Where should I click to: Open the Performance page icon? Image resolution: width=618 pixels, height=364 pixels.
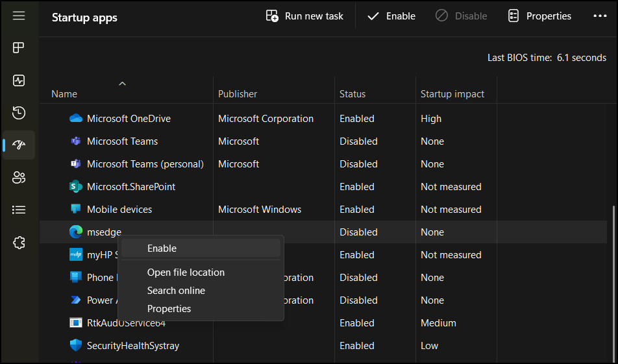tap(19, 80)
